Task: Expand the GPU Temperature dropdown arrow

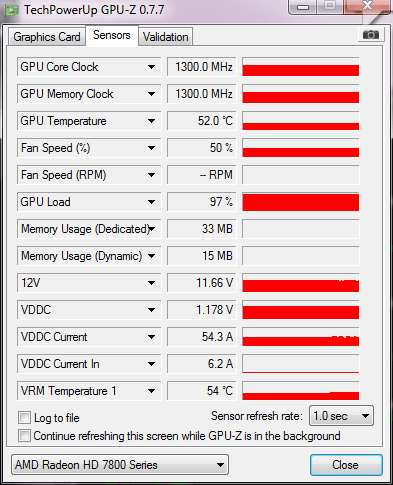Action: pos(152,121)
